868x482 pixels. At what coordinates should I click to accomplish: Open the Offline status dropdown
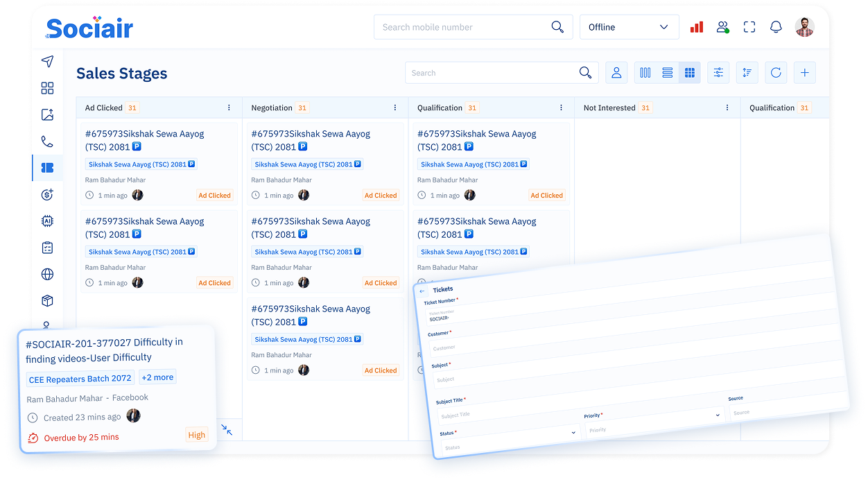[629, 27]
